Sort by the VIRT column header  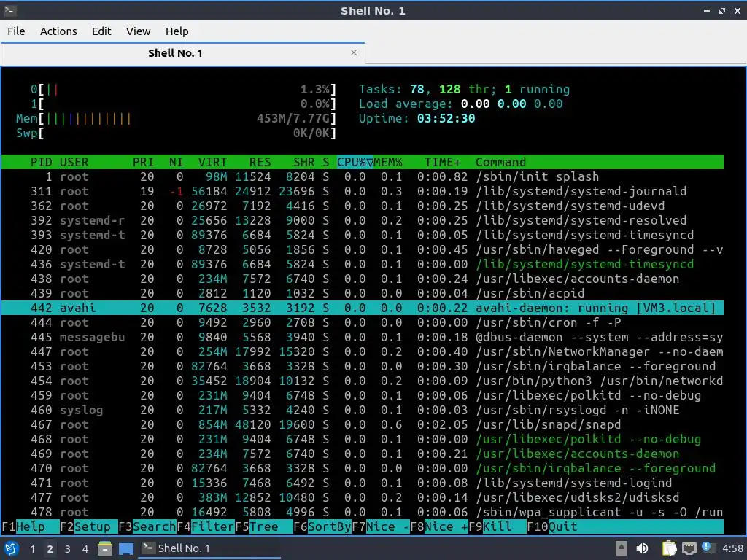(212, 162)
